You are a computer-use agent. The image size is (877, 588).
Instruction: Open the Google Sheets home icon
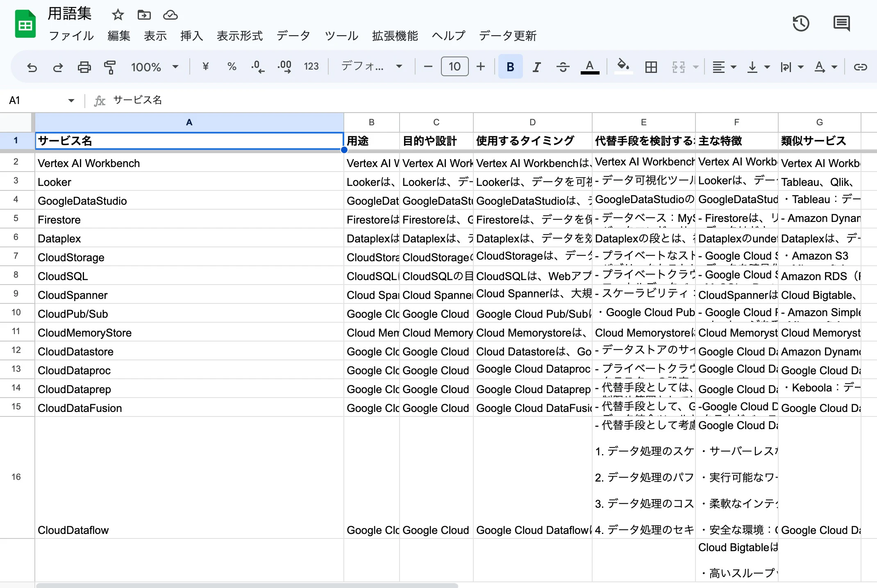[x=25, y=24]
